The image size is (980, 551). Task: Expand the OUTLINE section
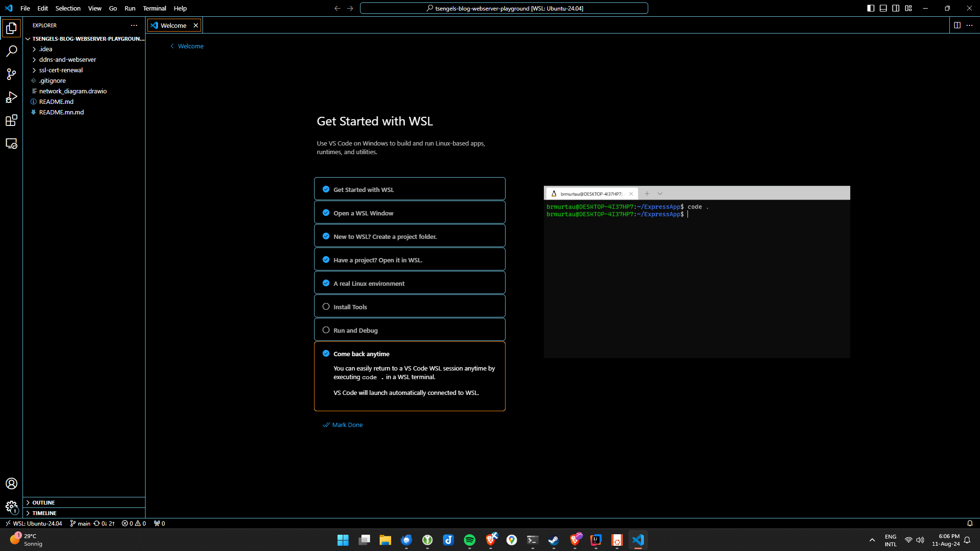coord(84,502)
